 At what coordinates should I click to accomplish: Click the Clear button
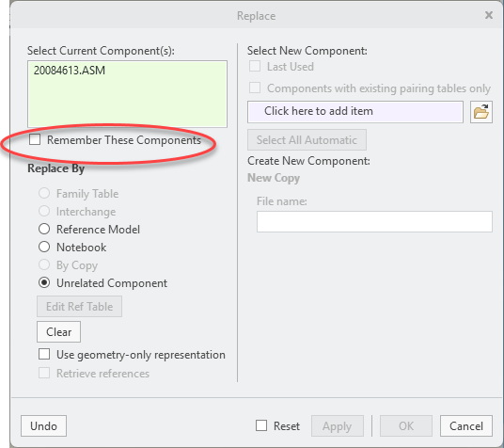click(58, 332)
